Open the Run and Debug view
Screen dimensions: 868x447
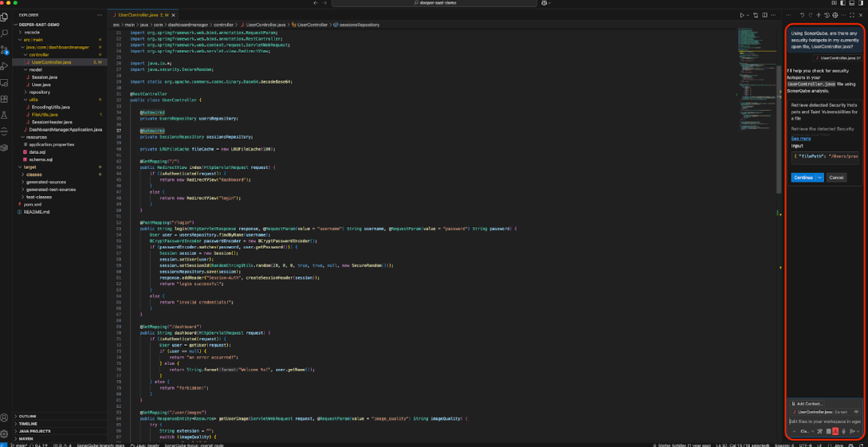[x=5, y=66]
